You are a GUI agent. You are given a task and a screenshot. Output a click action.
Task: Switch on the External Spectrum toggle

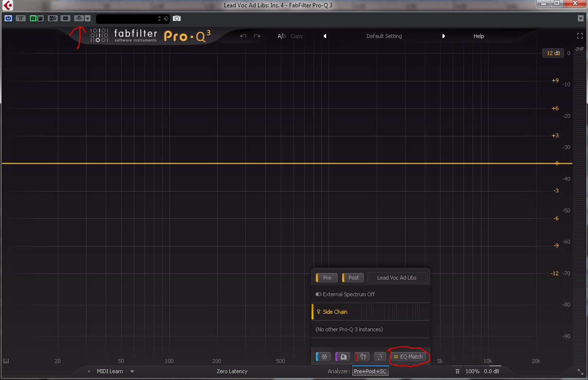point(319,294)
